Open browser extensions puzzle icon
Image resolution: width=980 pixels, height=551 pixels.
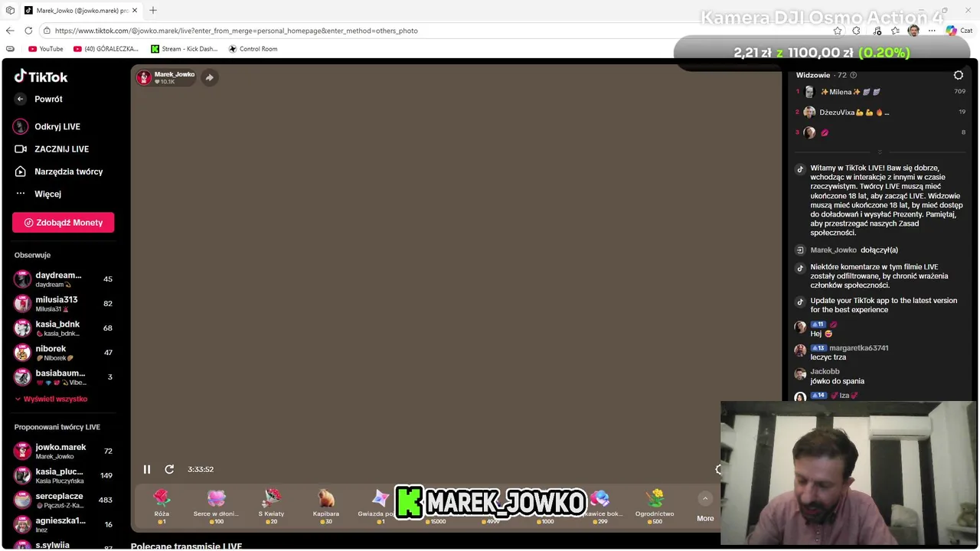(856, 31)
